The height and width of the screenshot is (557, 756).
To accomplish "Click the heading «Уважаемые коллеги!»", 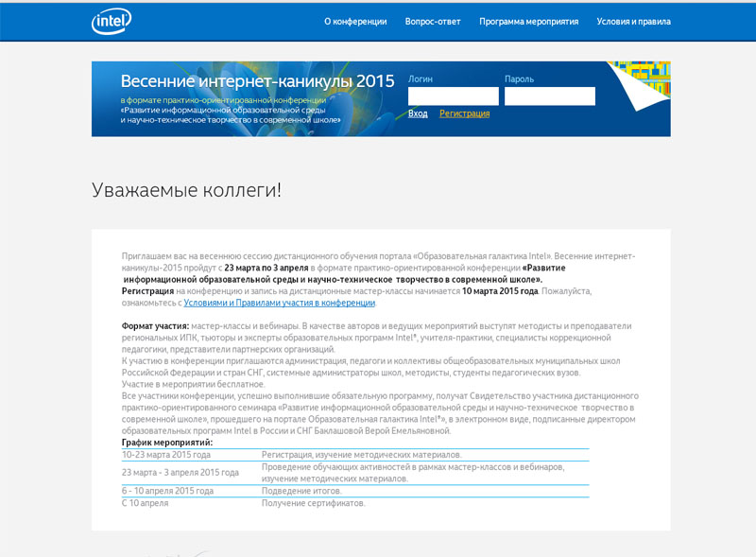I will click(x=186, y=190).
